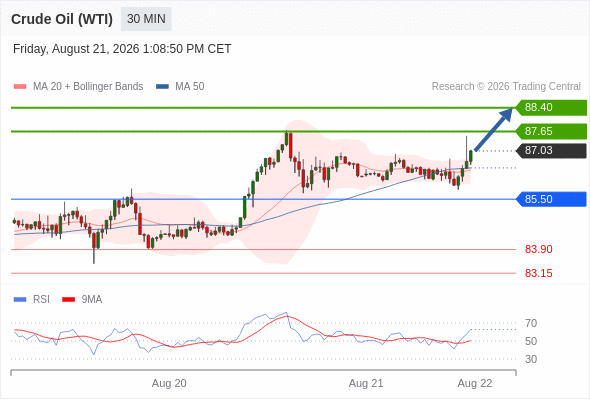Click the 83.15 red support label
The image size is (590, 400).
tap(538, 273)
